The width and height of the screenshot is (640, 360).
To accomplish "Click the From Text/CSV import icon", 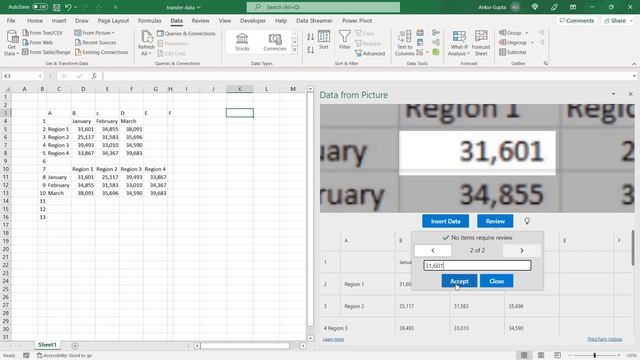I will 25,33.
